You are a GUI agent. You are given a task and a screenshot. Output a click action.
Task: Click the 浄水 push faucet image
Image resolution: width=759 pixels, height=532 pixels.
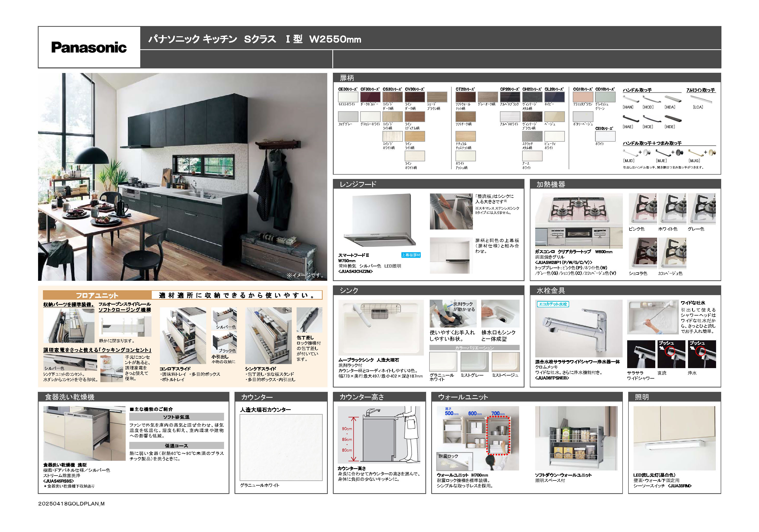[x=702, y=354]
